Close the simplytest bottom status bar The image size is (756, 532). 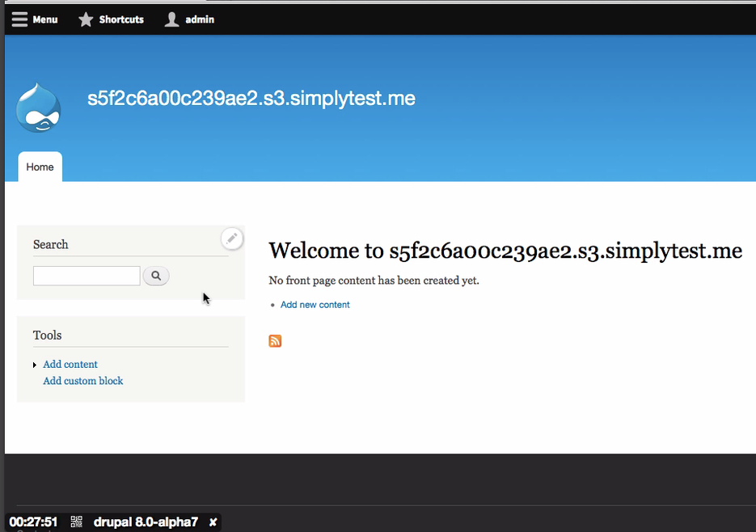pyautogui.click(x=213, y=522)
